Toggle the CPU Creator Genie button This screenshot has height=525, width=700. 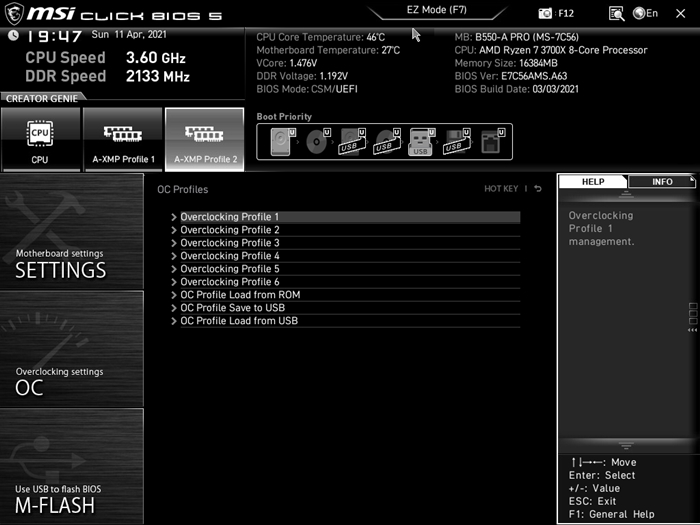(40, 139)
